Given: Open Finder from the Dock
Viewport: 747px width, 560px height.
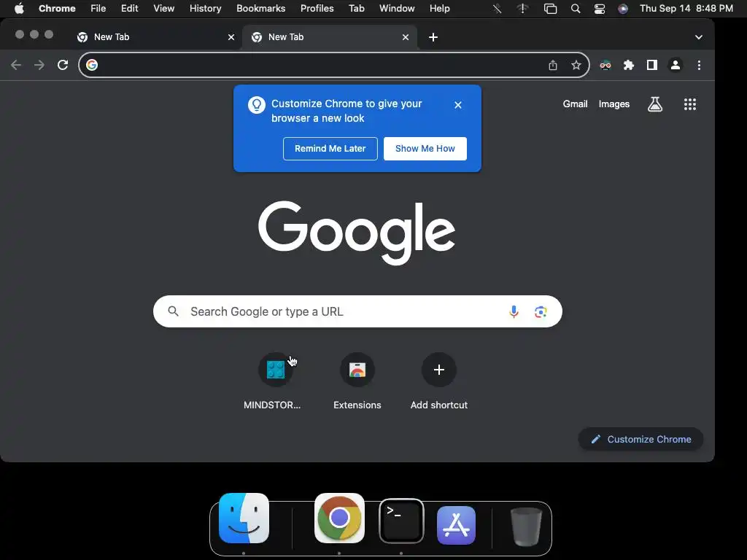Looking at the screenshot, I should point(244,518).
